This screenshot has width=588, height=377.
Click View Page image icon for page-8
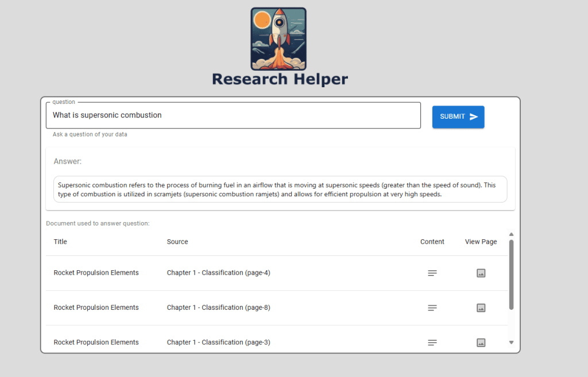pos(481,308)
